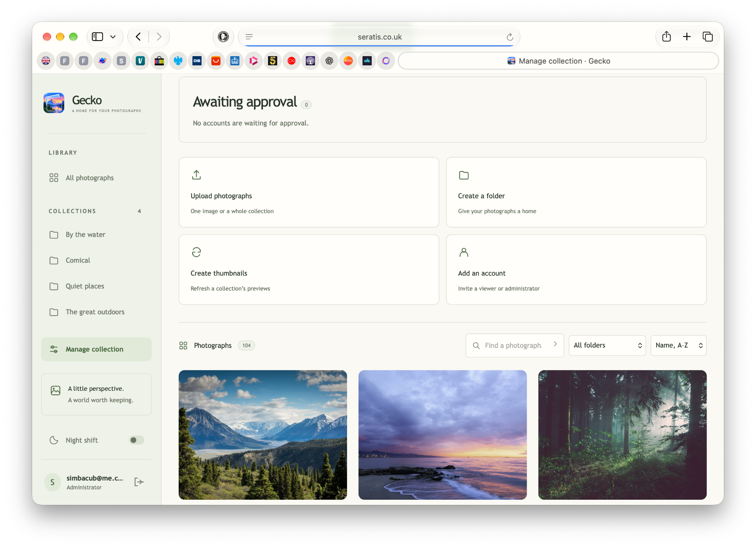This screenshot has height=547, width=756.
Task: Click the sign out icon beside Administrator
Action: click(139, 482)
